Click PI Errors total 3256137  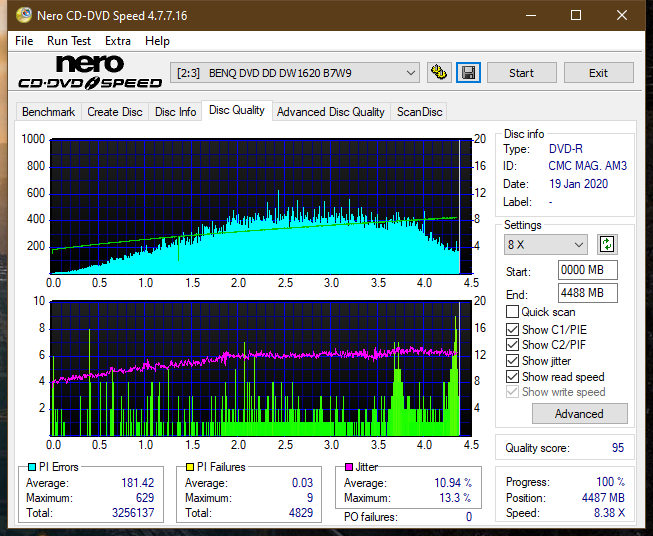[133, 513]
